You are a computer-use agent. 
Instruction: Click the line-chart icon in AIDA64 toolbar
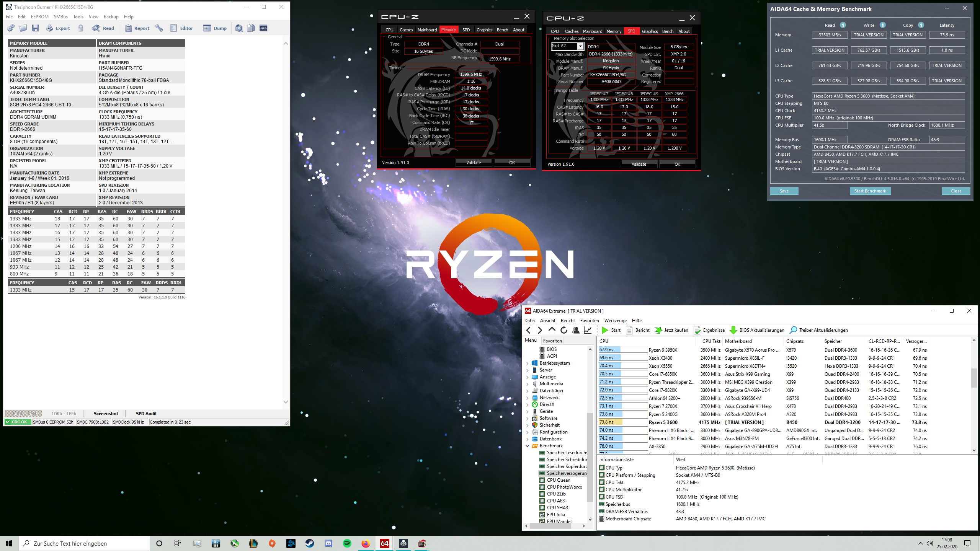click(x=587, y=330)
